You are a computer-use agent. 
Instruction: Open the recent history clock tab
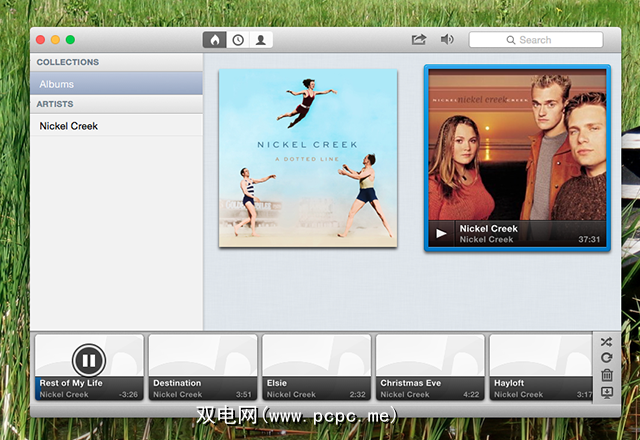point(238,40)
